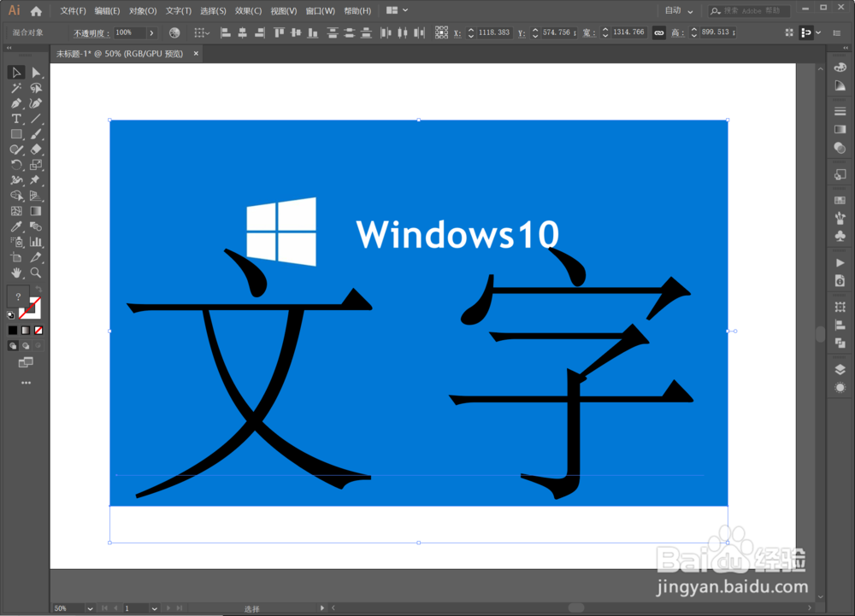Open the 窗口(W) menu
855x616 pixels.
(x=320, y=11)
